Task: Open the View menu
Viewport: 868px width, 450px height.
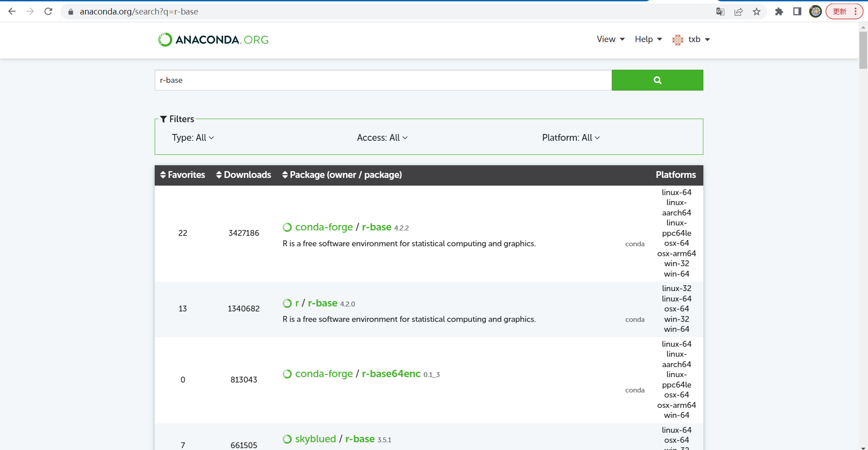Action: coord(610,39)
